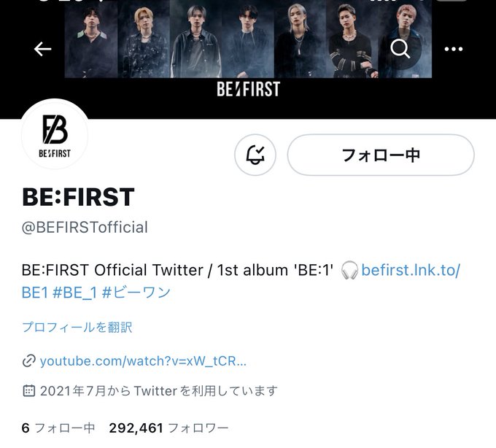
Task: Click プロフィールを翻訳 translate profile
Action: [77, 327]
